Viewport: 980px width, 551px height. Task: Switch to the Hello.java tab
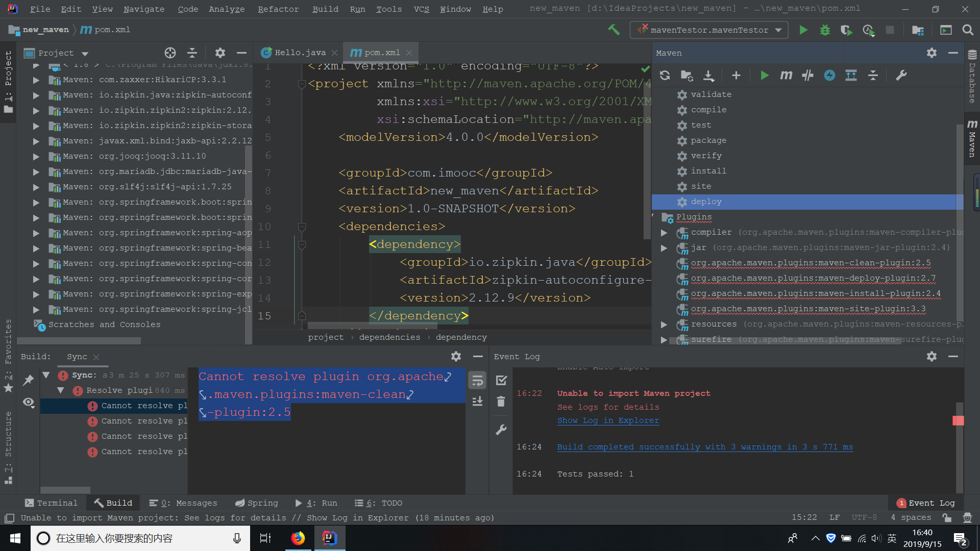point(299,53)
